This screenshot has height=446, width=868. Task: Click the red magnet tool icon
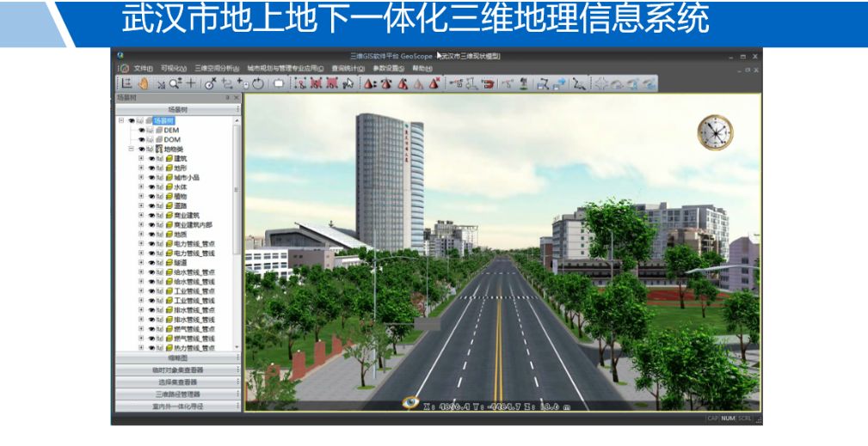pyautogui.click(x=488, y=83)
